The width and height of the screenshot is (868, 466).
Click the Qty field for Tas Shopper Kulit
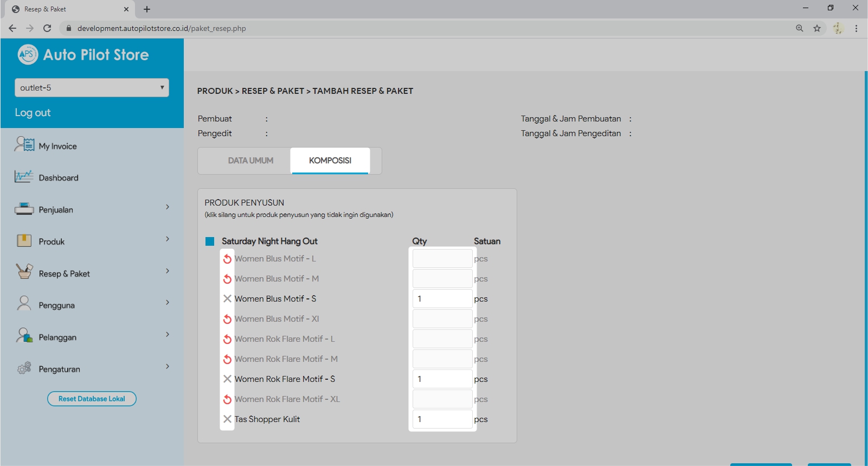pos(442,419)
